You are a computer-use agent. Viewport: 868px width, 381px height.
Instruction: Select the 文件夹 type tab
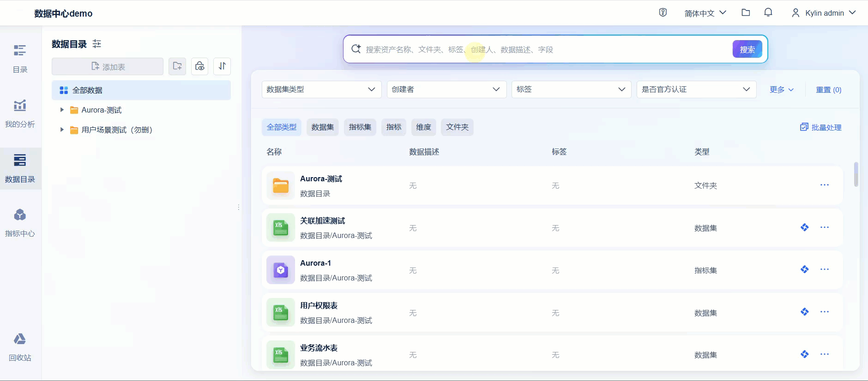pyautogui.click(x=457, y=127)
